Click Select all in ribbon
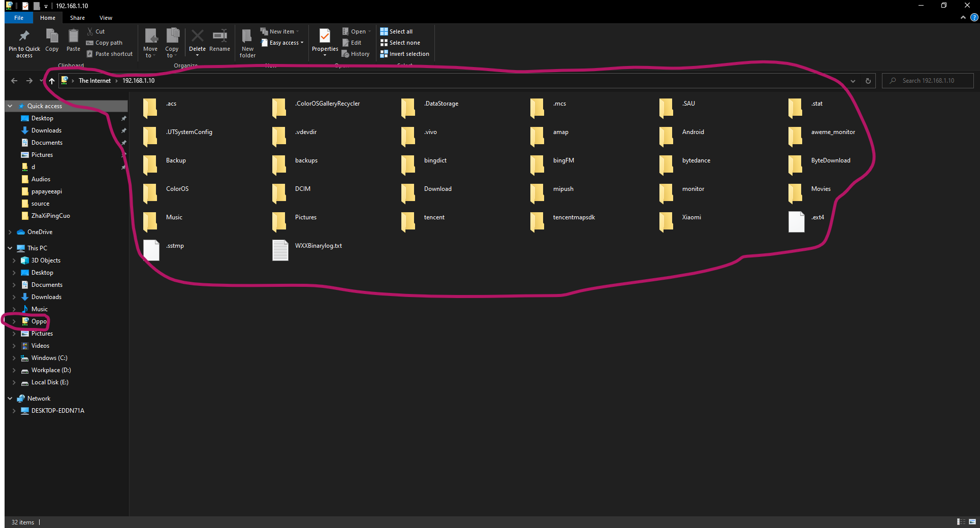 (396, 31)
